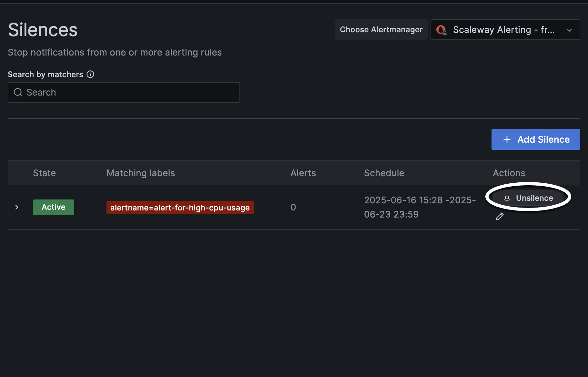Click the flame icon in the Alertmanager selector

click(x=442, y=30)
